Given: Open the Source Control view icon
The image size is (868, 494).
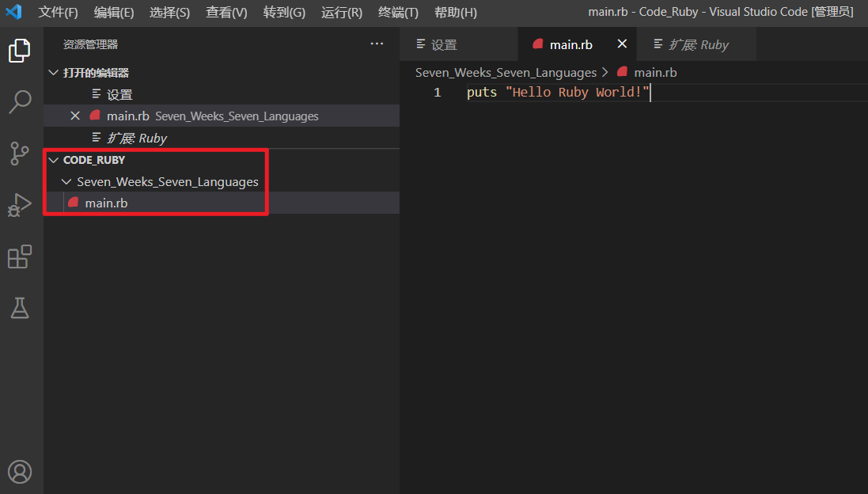Looking at the screenshot, I should (x=20, y=154).
